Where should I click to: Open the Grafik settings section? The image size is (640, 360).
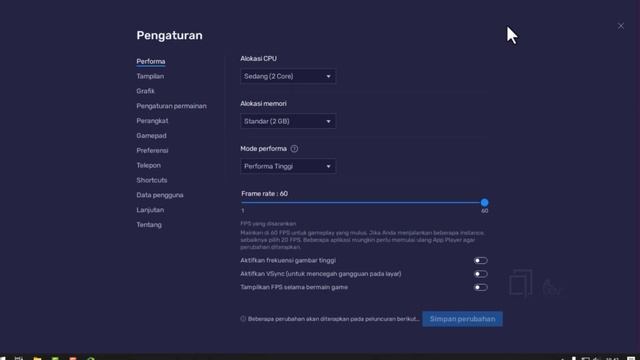145,91
